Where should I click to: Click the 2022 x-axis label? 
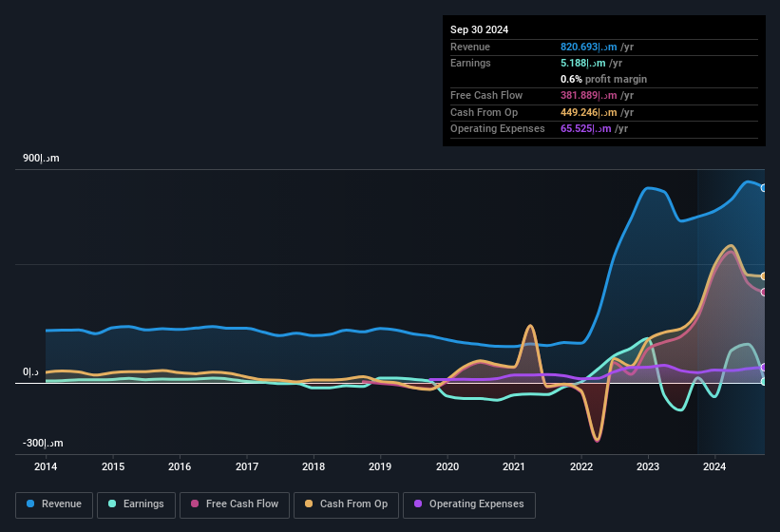[x=581, y=466]
